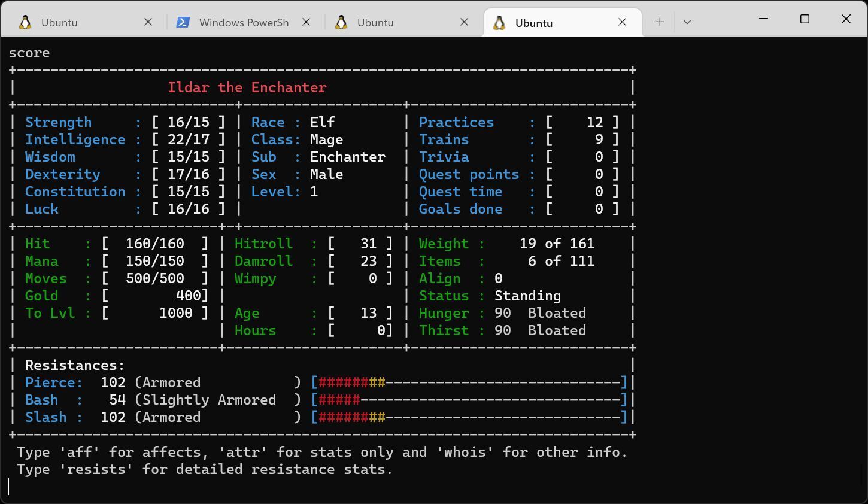Click the Tux penguin icon on the first Ubuntu tab
The image size is (868, 504).
point(25,22)
